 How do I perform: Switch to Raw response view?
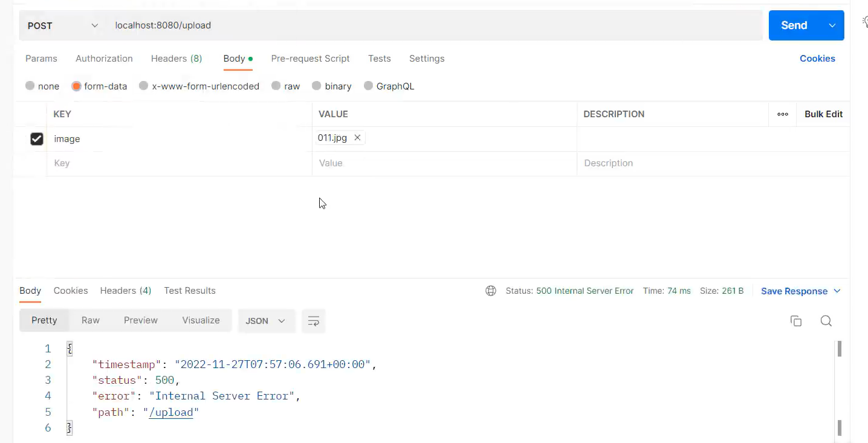pos(91,320)
